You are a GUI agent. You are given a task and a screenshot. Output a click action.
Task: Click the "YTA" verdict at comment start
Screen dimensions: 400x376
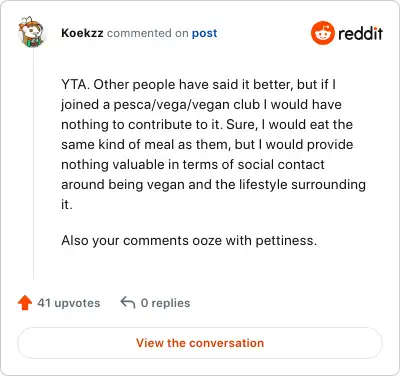[75, 85]
